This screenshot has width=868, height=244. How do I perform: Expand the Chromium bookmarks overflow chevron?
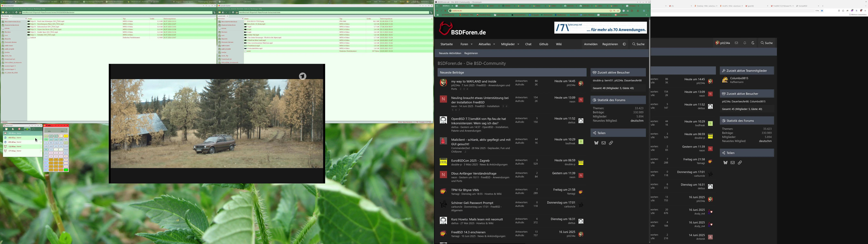click(647, 15)
